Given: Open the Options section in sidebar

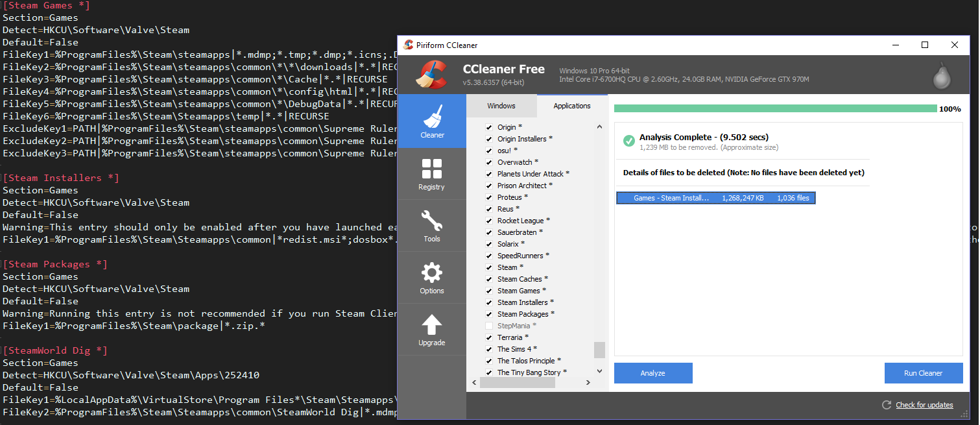Looking at the screenshot, I should pyautogui.click(x=431, y=277).
